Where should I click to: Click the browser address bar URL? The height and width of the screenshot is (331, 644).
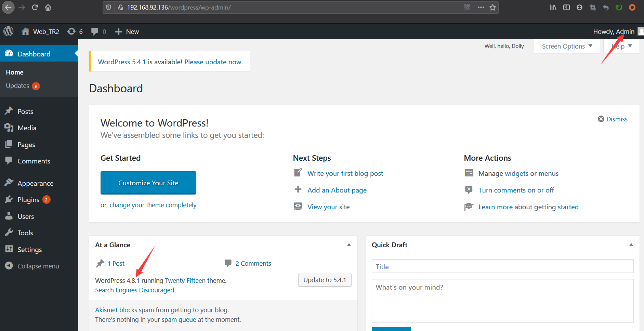[x=179, y=7]
